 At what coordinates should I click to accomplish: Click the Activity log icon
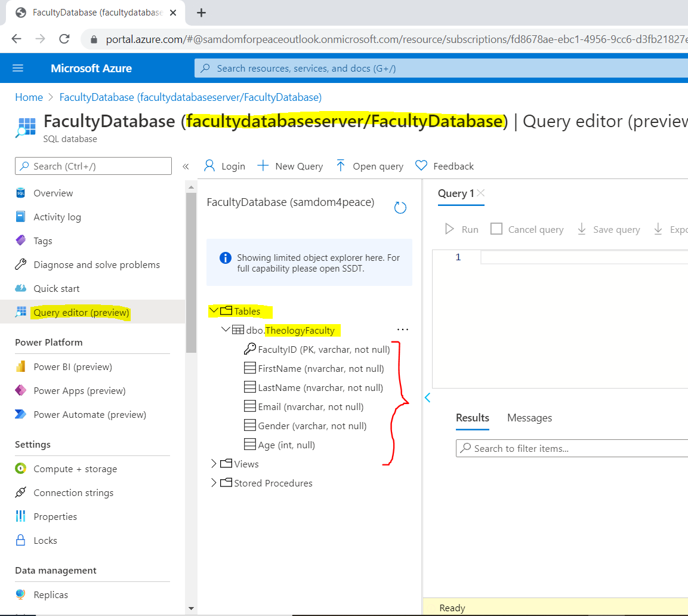click(x=21, y=217)
